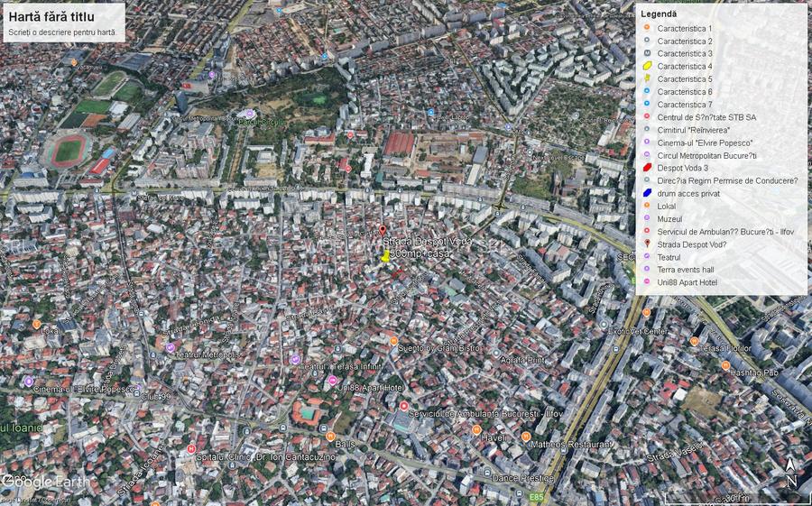Click the 'Strada Vaselor' street label
The width and height of the screenshot is (812, 506).
tap(675, 452)
